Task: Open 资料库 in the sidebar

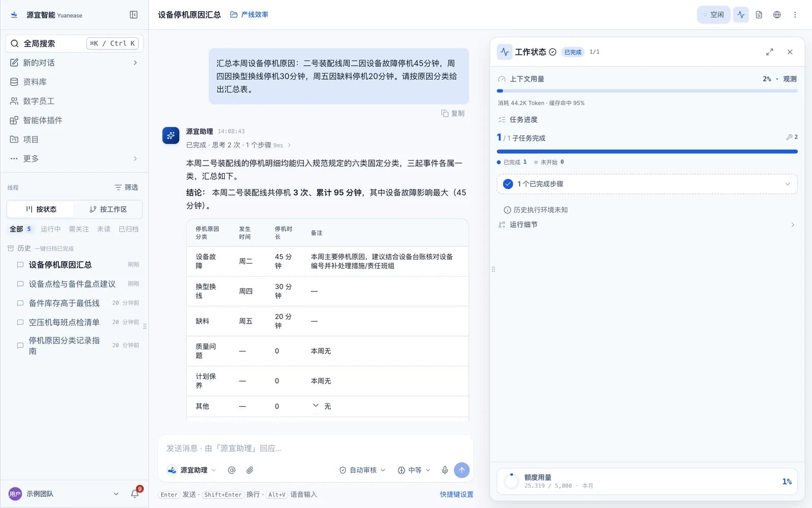Action: click(74, 82)
